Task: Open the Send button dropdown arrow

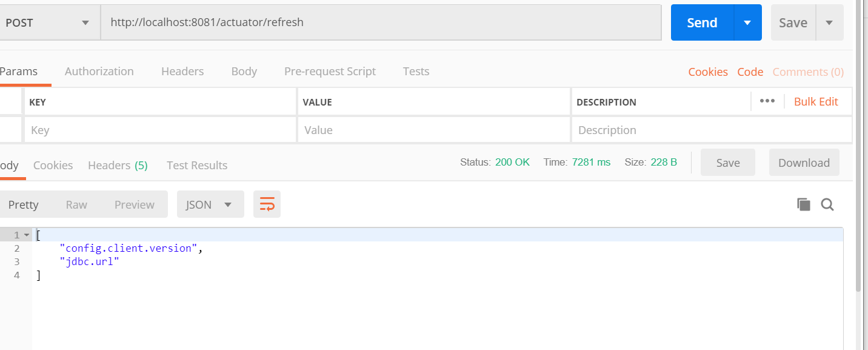Action: click(x=747, y=22)
